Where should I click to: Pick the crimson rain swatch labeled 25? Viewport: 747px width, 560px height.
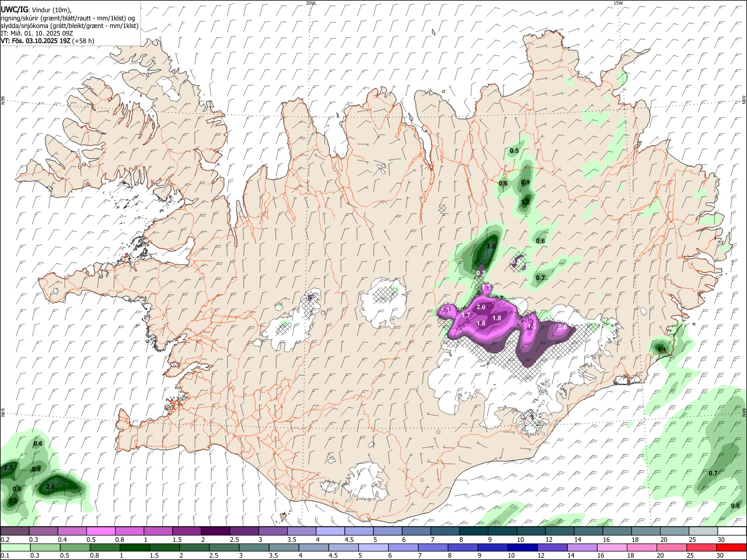pos(700,547)
